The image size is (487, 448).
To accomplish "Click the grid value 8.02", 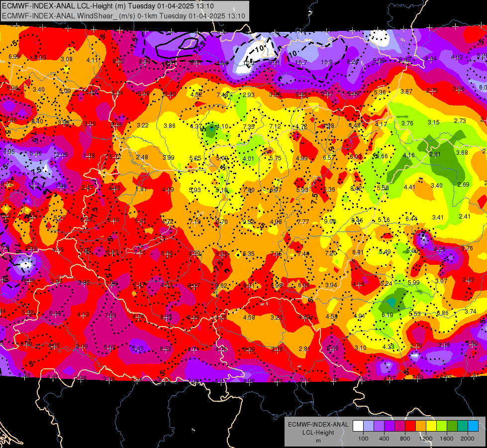I will click(x=118, y=61).
